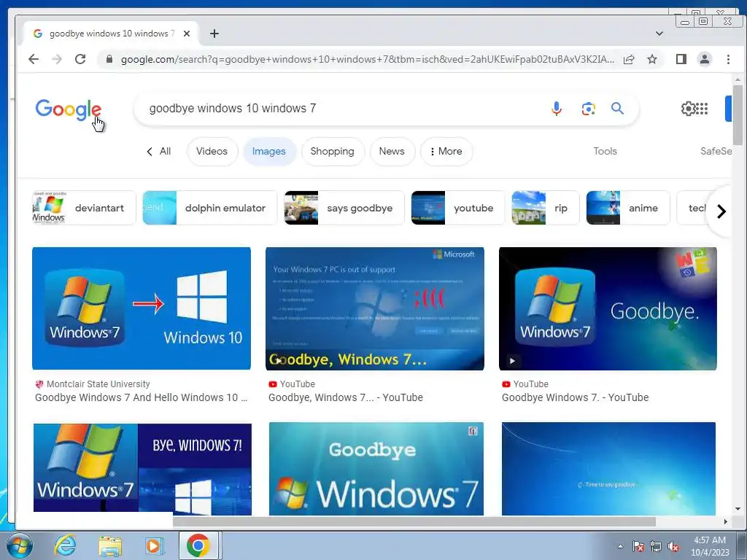Filter by dolphin emulator chip
Image resolution: width=747 pixels, height=560 pixels.
pos(209,208)
